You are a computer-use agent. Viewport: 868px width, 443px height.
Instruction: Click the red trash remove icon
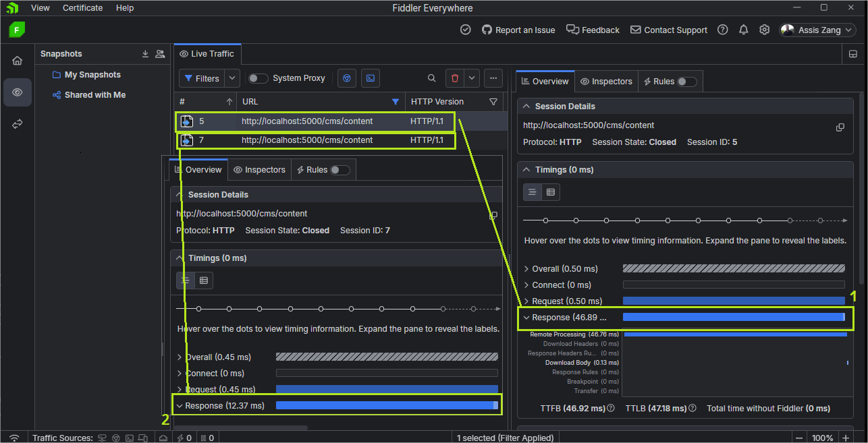[455, 78]
